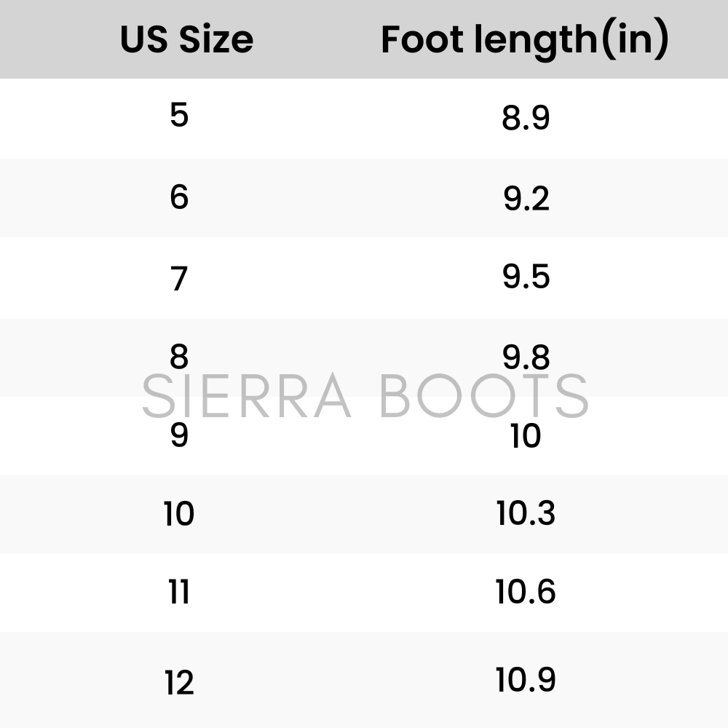Click the word SIERRA in the watermark
Viewport: 728px width, 728px height.
[246, 397]
